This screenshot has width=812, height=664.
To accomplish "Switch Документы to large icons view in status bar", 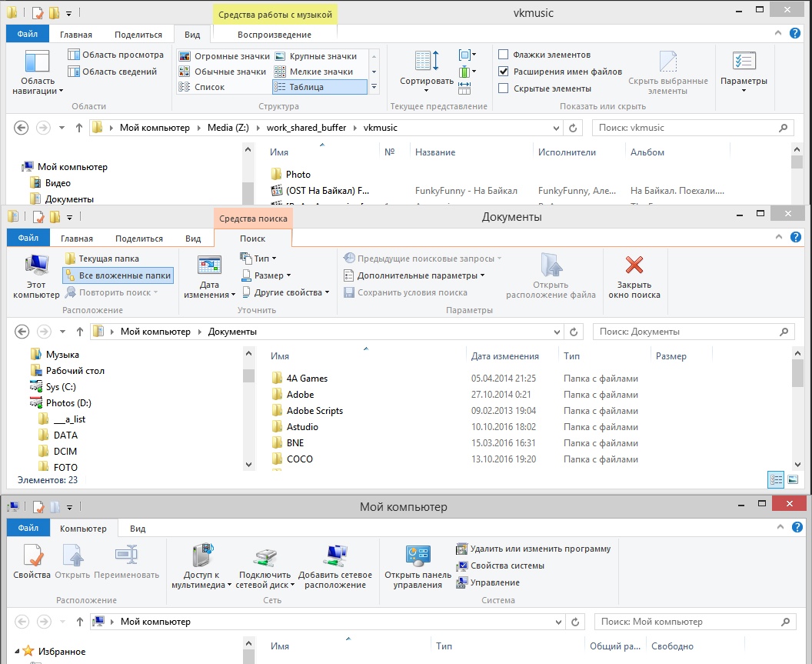I will point(793,479).
